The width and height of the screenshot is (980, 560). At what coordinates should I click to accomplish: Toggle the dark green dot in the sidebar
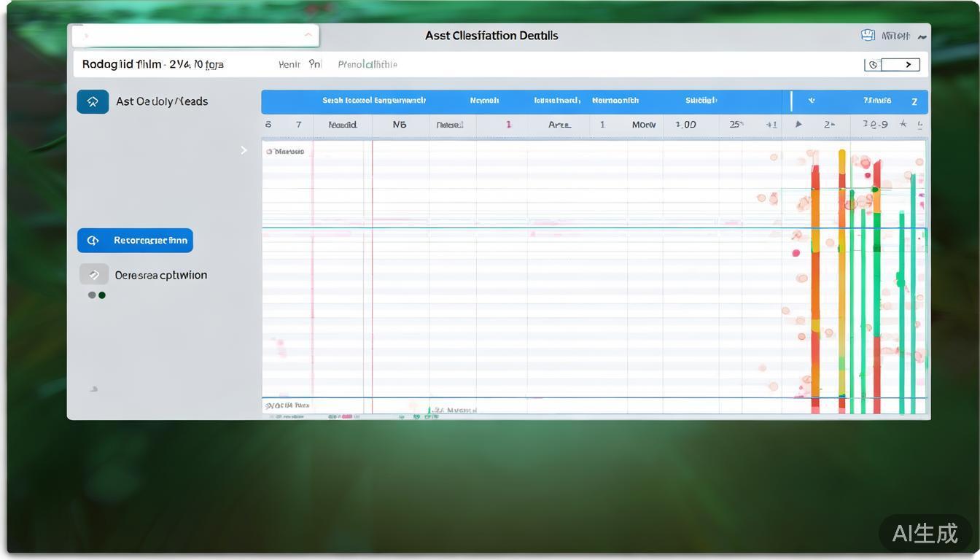(x=102, y=295)
